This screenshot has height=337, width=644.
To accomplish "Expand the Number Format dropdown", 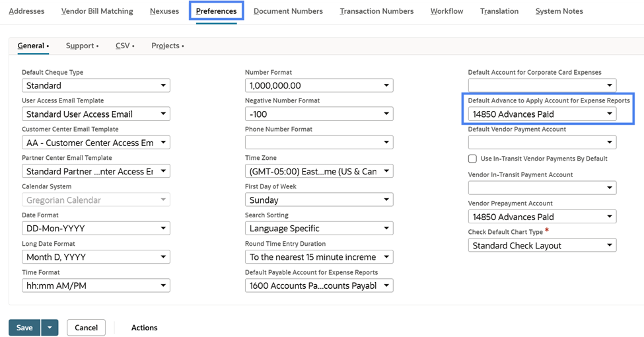I will [x=319, y=85].
